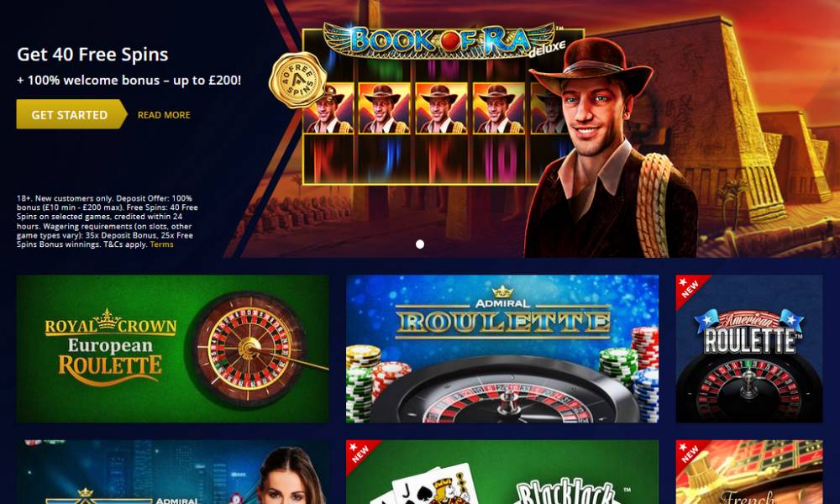Image resolution: width=840 pixels, height=504 pixels.
Task: Click the 40 Free Spins gold seal badge
Action: pyautogui.click(x=298, y=81)
